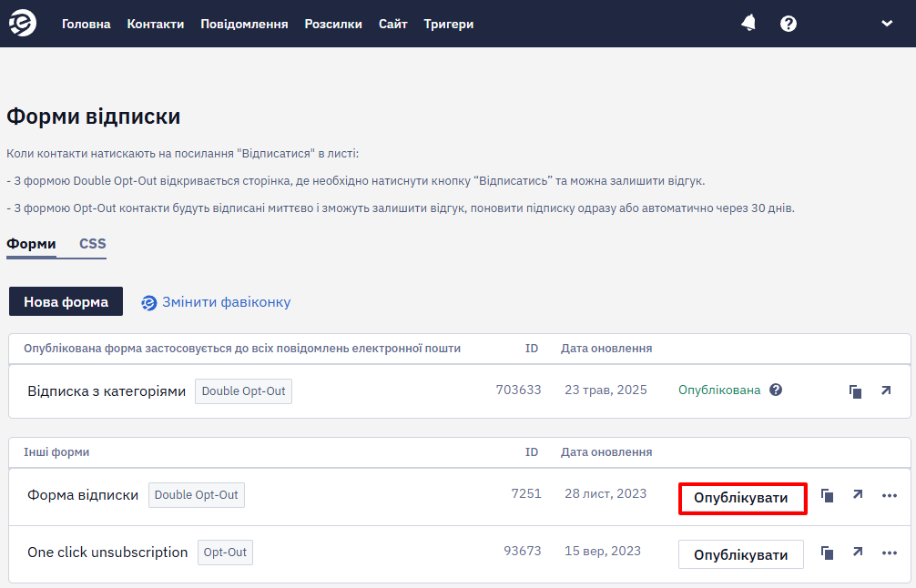
Task: Expand the account dropdown chevron
Action: click(887, 24)
